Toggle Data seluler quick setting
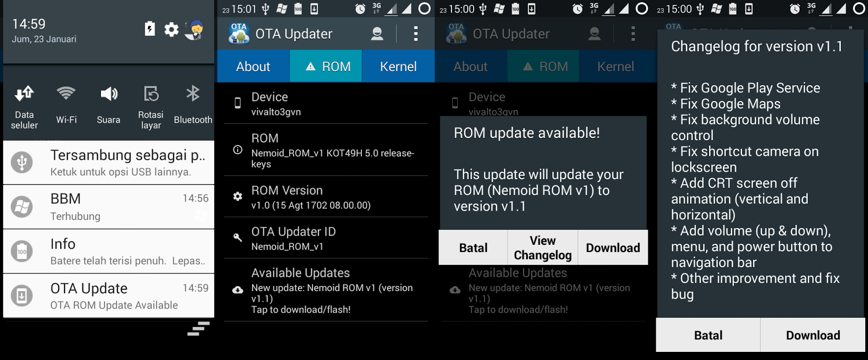Screen dimensions: 868x360 tap(24, 108)
